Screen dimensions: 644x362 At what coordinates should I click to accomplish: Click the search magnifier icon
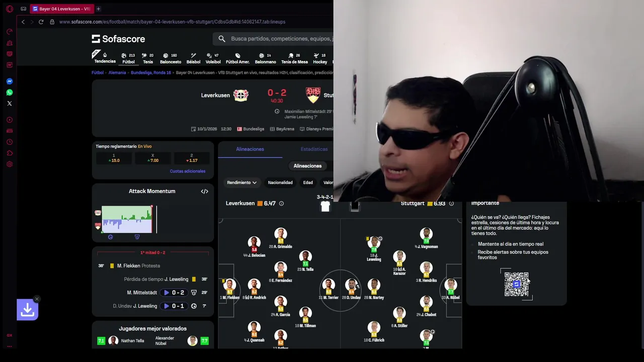[222, 39]
